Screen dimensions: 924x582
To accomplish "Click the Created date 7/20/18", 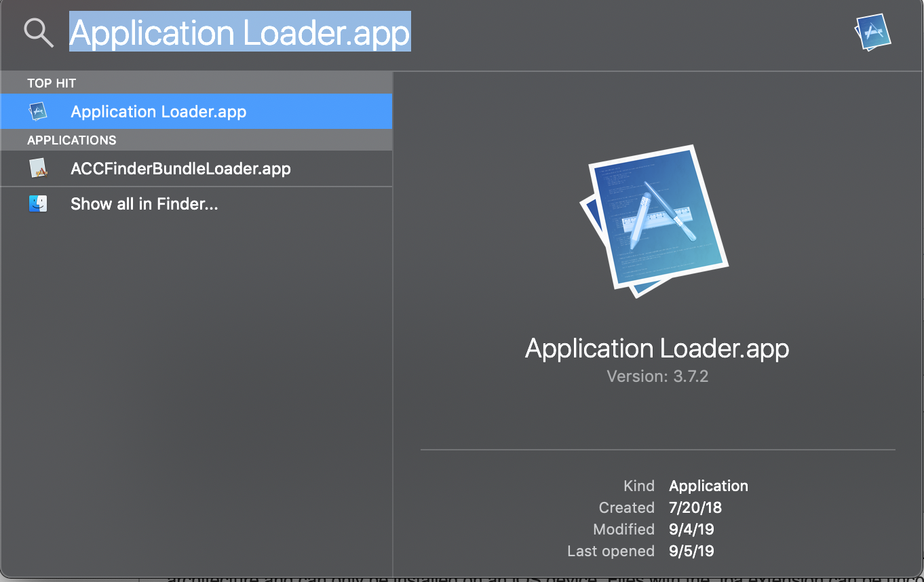I will pyautogui.click(x=695, y=507).
